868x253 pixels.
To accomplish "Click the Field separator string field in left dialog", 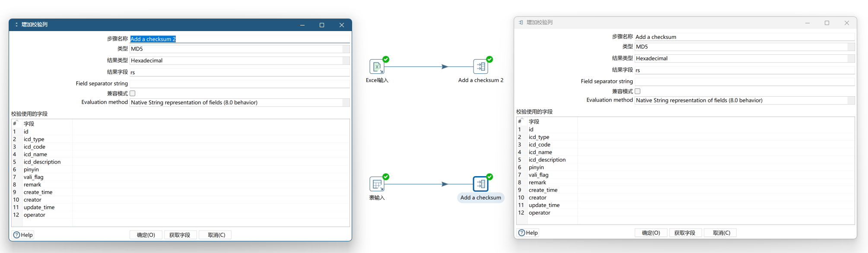I will coord(239,83).
